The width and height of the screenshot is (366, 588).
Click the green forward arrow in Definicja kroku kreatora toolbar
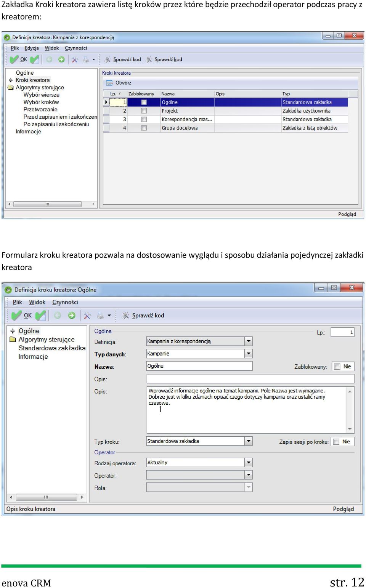tap(72, 316)
